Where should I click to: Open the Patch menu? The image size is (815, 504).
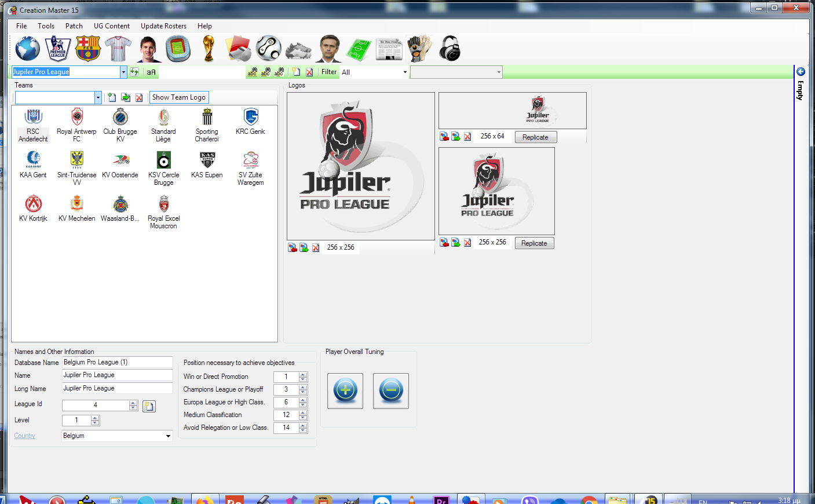coord(74,26)
